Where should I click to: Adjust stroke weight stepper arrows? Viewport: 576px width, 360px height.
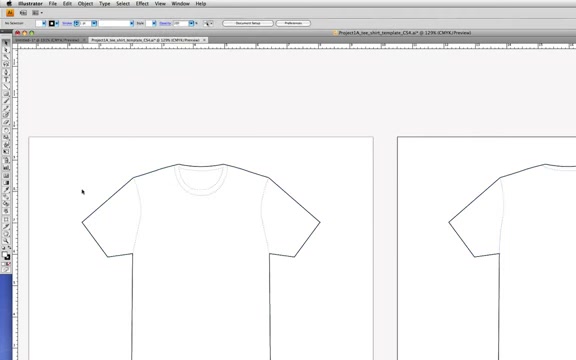coord(76,23)
